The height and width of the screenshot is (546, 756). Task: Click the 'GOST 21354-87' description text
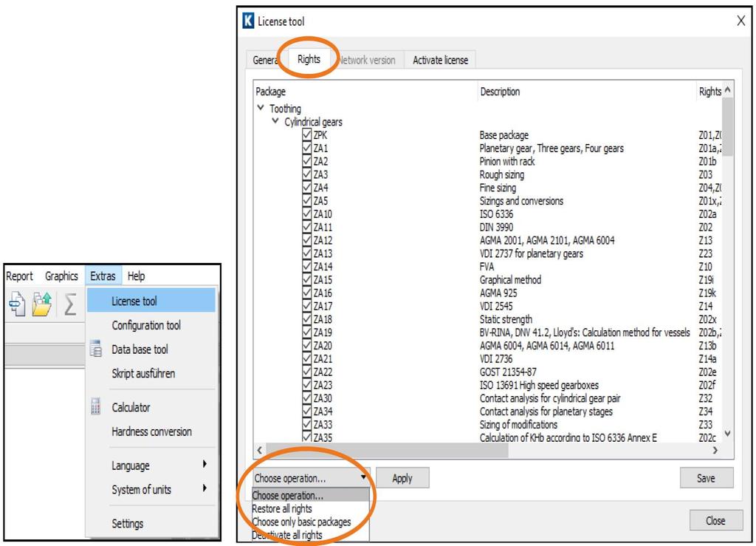point(508,372)
